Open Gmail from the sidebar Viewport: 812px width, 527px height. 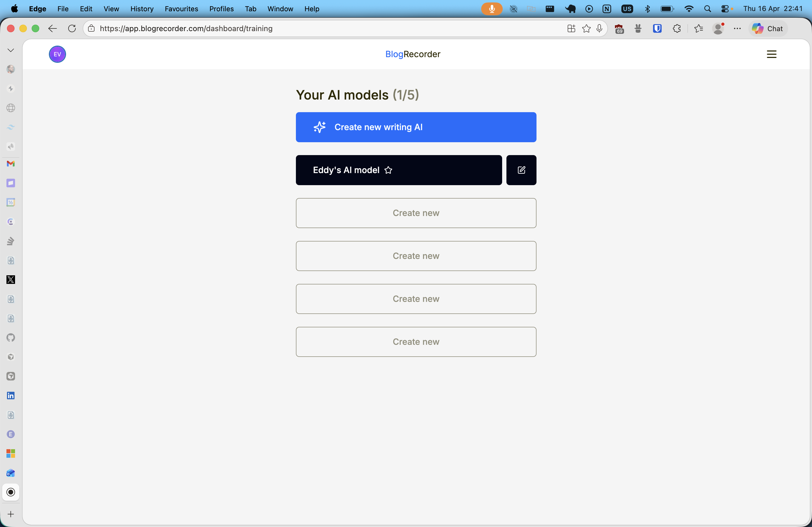tap(10, 164)
